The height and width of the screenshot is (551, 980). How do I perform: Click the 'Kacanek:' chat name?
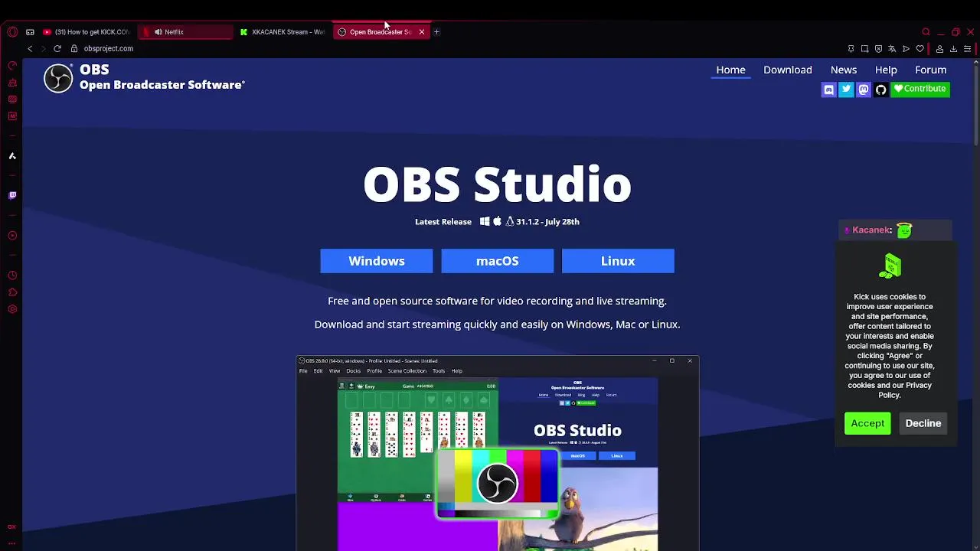coord(872,230)
